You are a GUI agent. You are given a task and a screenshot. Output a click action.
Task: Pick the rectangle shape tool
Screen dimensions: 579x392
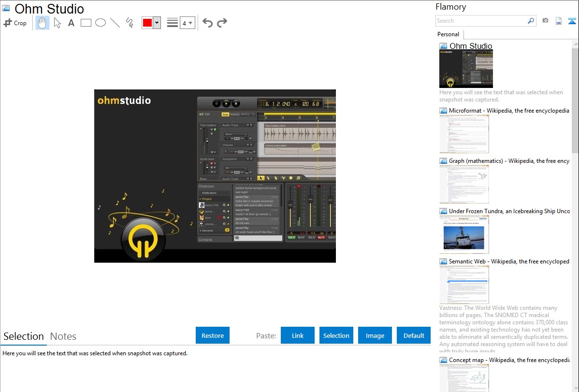tap(86, 23)
